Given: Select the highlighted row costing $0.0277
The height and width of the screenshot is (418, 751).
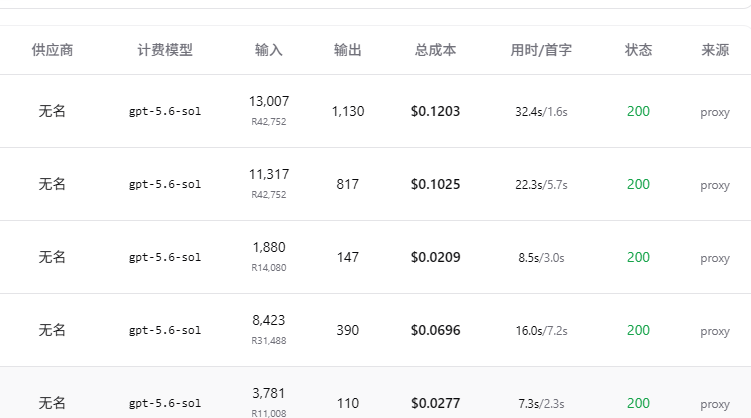Looking at the screenshot, I should click(x=376, y=393).
